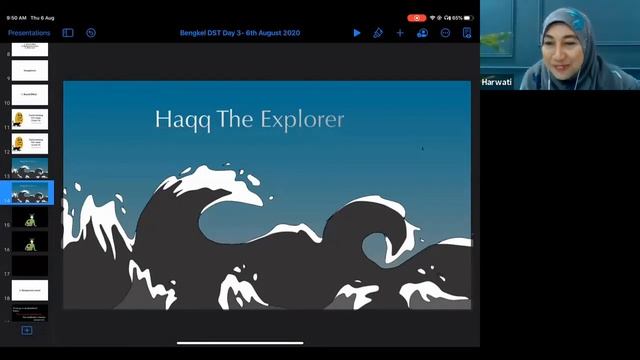
Task: Select the highlighted slide 14 thumbnail
Action: (x=30, y=193)
